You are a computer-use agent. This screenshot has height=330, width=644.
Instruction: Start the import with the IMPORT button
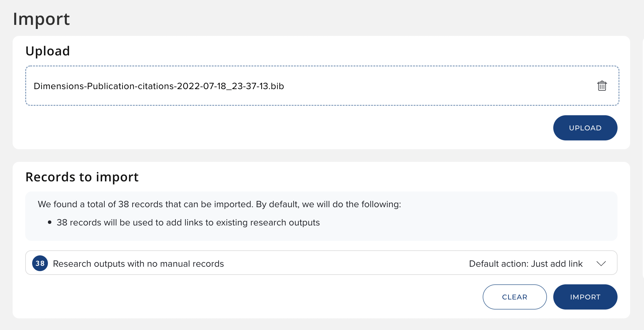click(585, 297)
